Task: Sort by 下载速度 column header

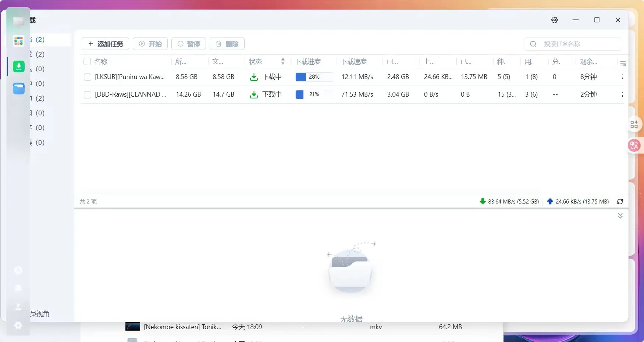Action: point(354,61)
